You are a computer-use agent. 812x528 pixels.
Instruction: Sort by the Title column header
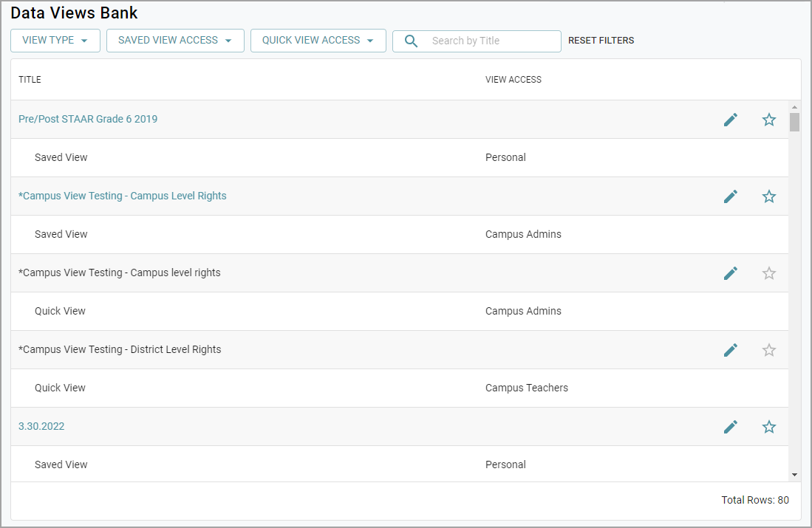(30, 79)
